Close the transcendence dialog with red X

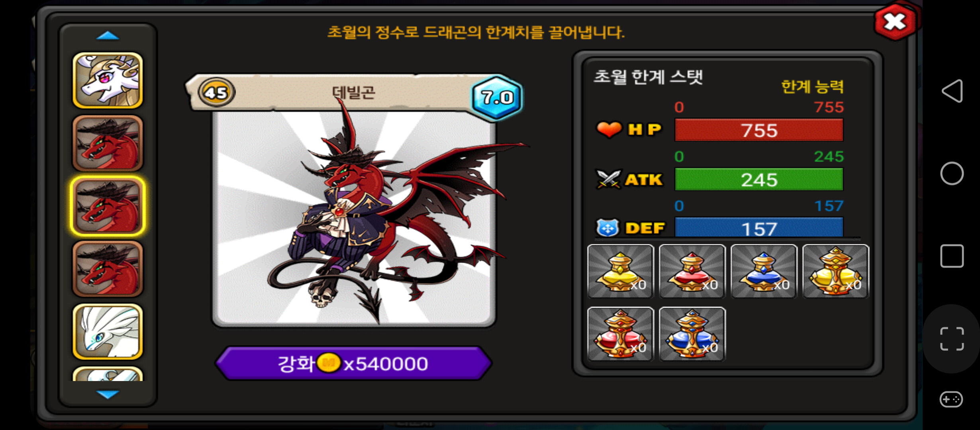coord(895,21)
